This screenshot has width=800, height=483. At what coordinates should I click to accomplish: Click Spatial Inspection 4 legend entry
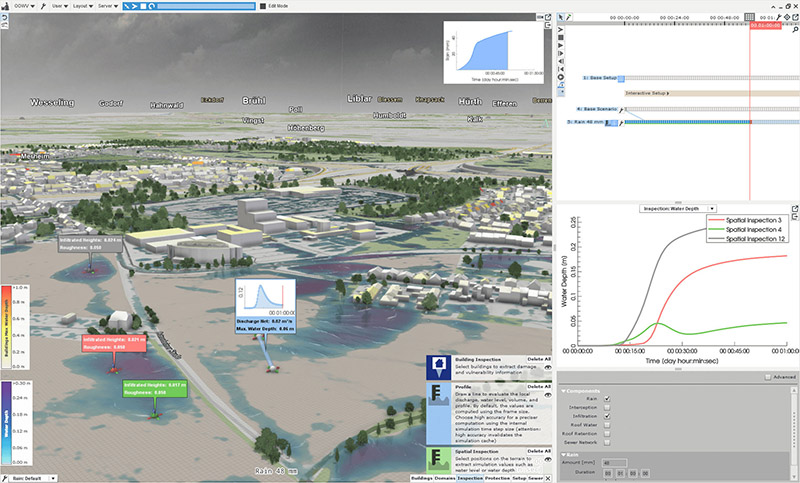click(745, 230)
